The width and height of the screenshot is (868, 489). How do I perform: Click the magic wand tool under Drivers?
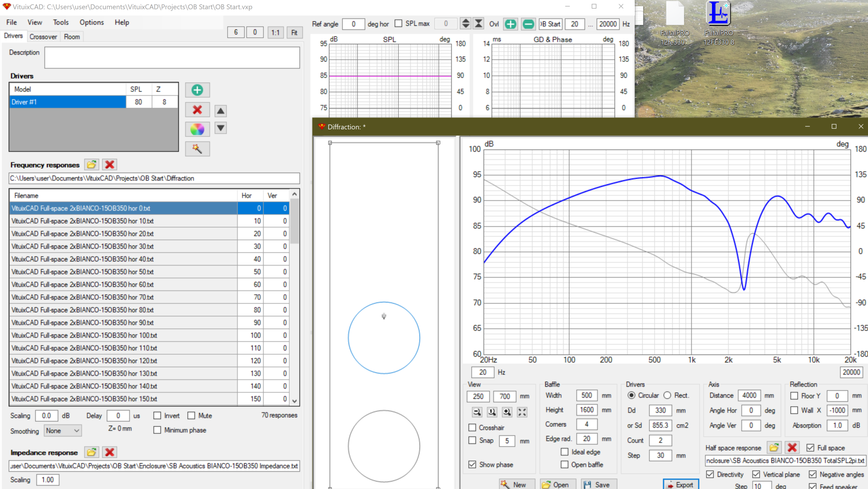click(197, 148)
